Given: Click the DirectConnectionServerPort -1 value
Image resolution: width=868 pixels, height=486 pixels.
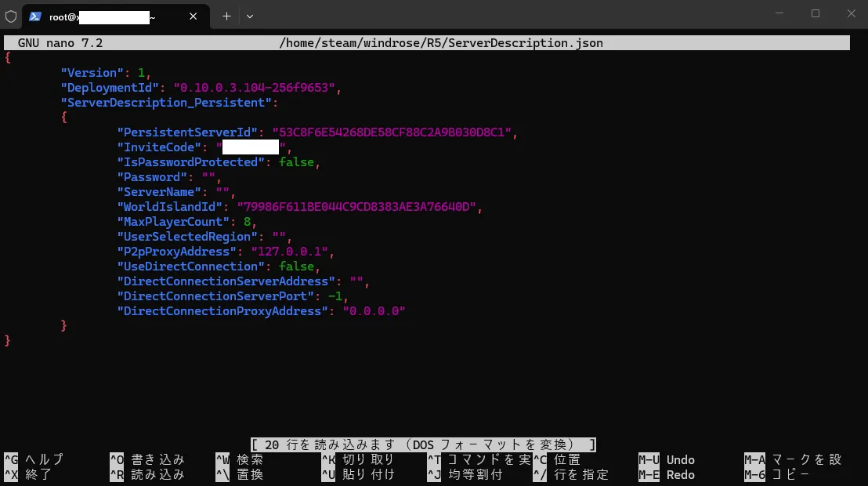Looking at the screenshot, I should [x=335, y=296].
